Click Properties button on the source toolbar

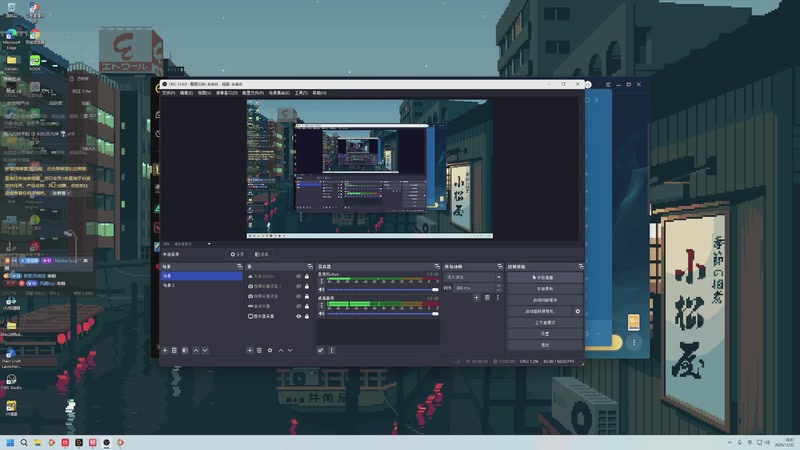(x=237, y=254)
